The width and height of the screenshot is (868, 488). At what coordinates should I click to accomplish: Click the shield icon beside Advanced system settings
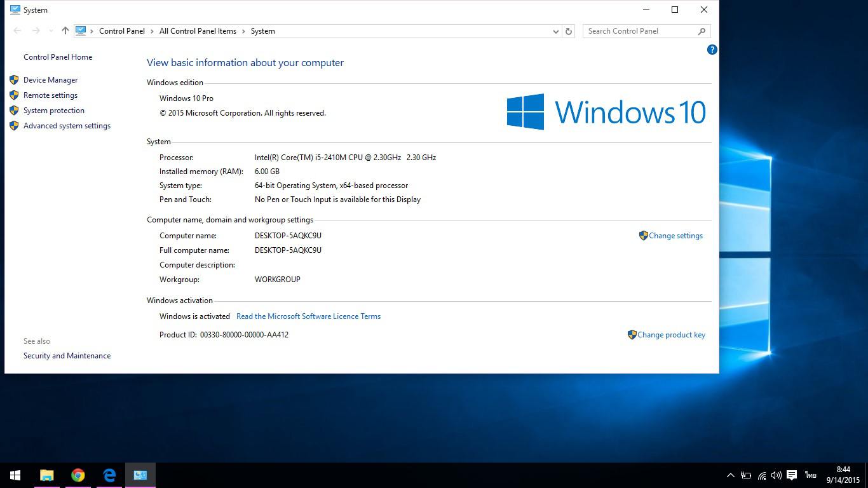coord(14,126)
